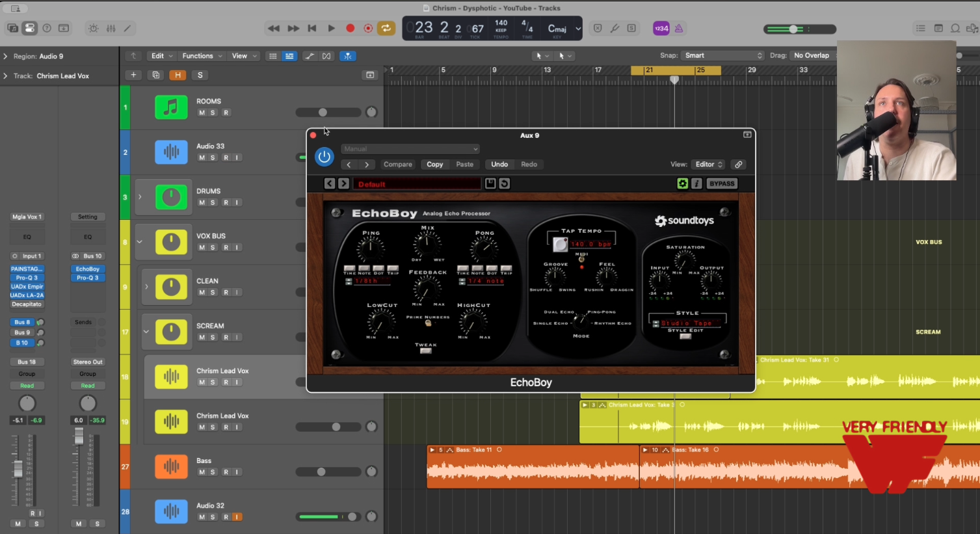Record-enable the Audio 33 track
The width and height of the screenshot is (980, 534).
(226, 157)
